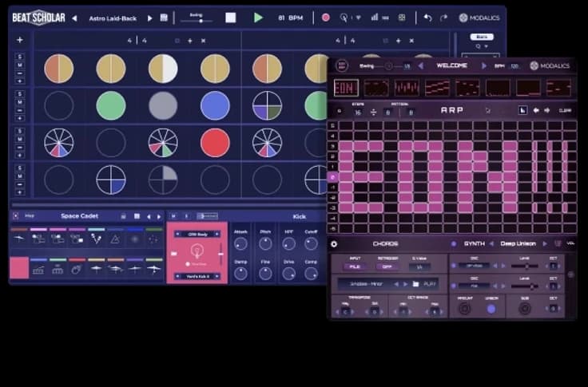The height and width of the screenshot is (387, 588).
Task: Save the Astro Laid-Back preset
Action: [164, 18]
